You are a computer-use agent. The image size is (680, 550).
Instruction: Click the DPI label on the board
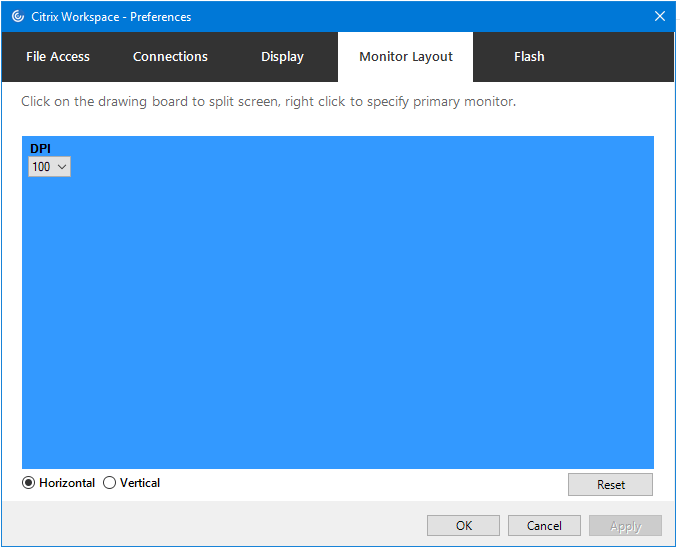coord(40,149)
